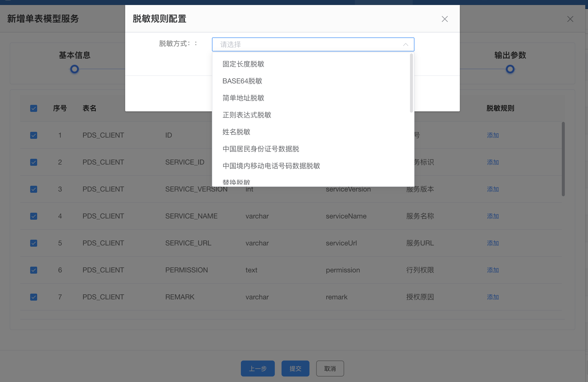Pick 简单地址脱敏 option
This screenshot has width=588, height=382.
[243, 98]
